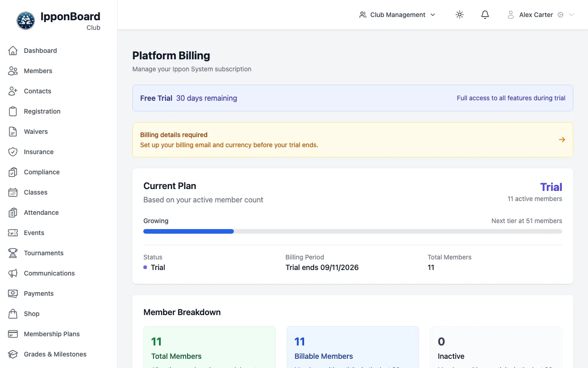Click "Next tier at 51 members" text
The image size is (588, 368).
(527, 221)
